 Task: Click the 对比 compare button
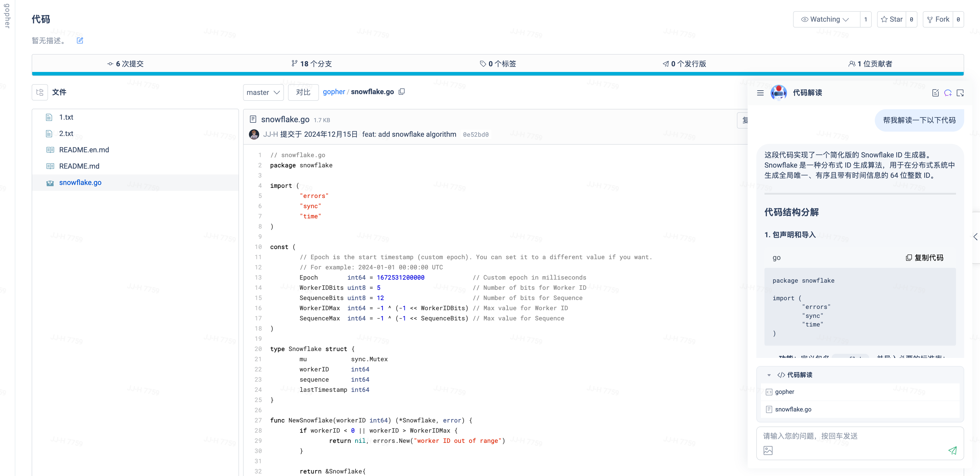click(x=303, y=92)
